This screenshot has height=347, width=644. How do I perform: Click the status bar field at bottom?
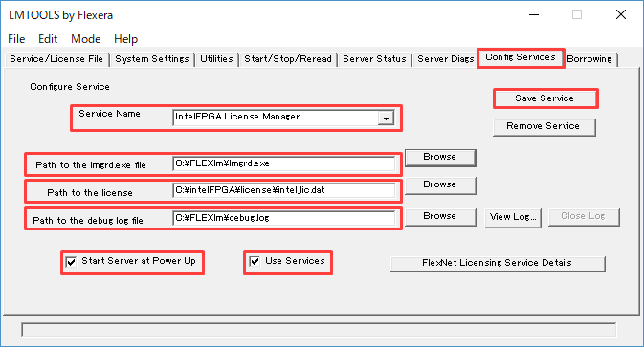tap(319, 330)
